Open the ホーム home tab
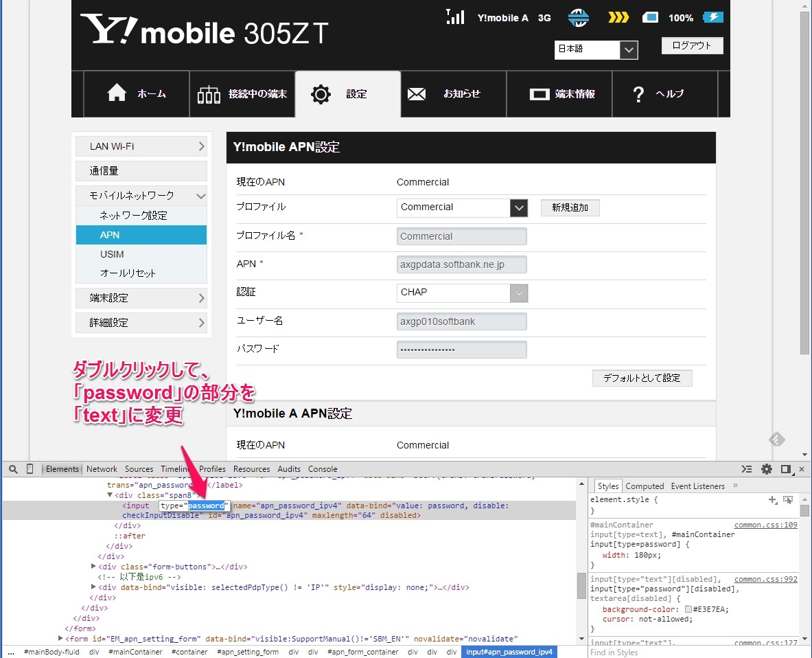The height and width of the screenshot is (658, 812). (x=137, y=94)
